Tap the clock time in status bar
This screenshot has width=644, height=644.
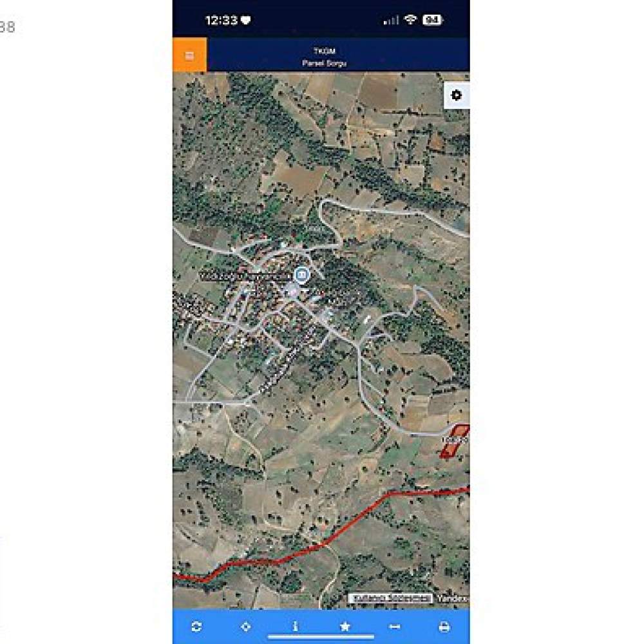(221, 20)
